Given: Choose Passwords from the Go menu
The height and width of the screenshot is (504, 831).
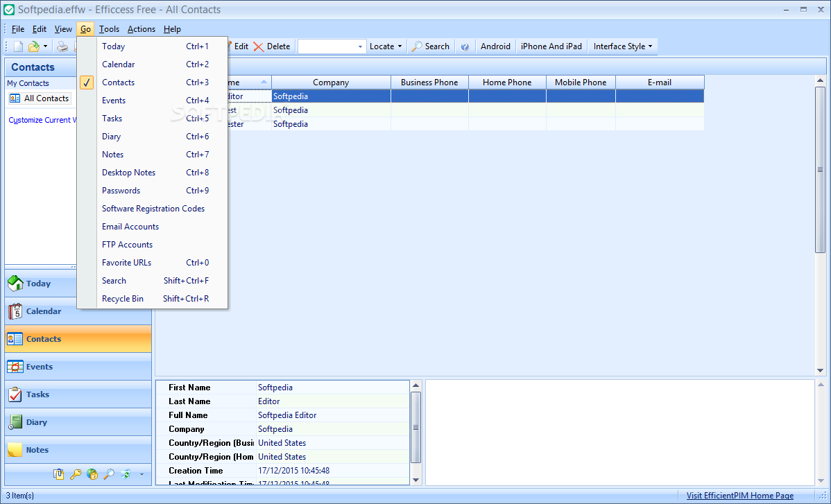Looking at the screenshot, I should (153, 191).
